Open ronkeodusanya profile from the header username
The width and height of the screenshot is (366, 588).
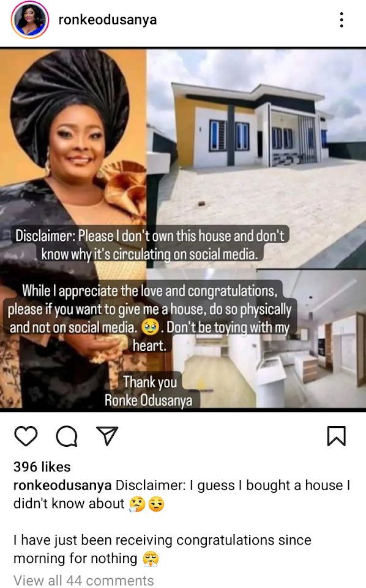[108, 20]
